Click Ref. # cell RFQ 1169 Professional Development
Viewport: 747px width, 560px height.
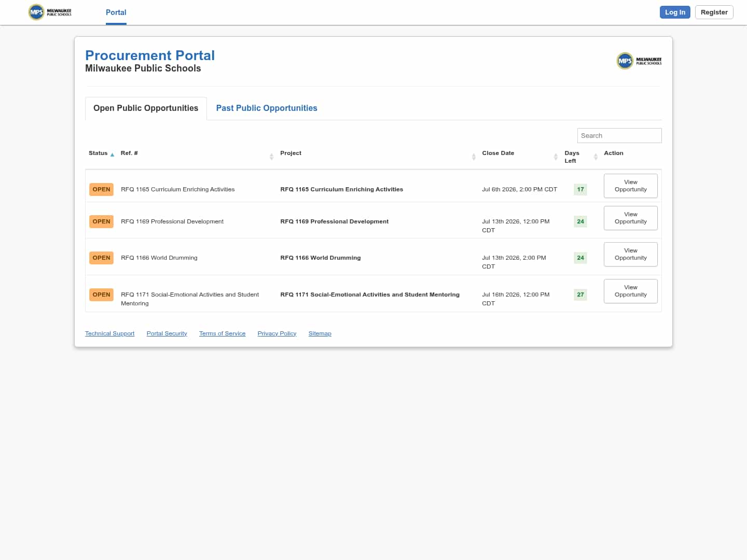(x=172, y=221)
